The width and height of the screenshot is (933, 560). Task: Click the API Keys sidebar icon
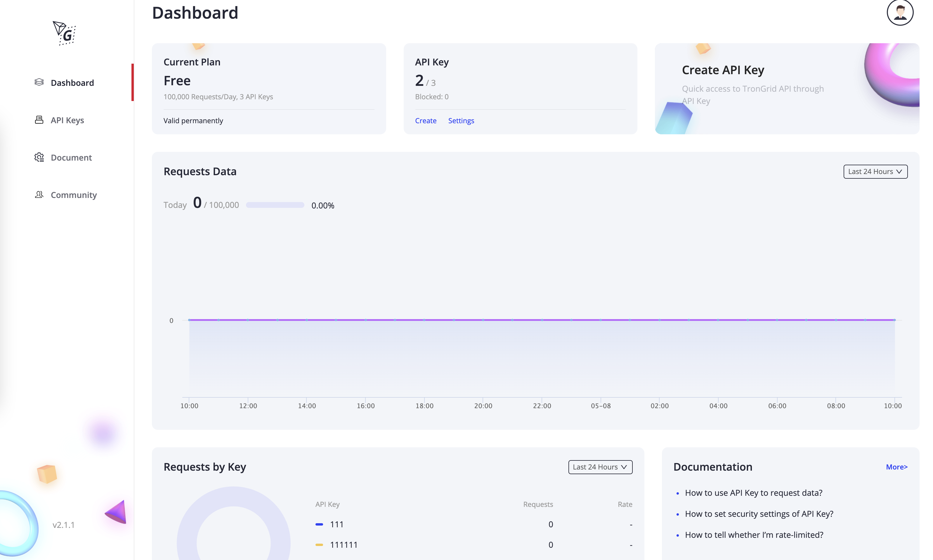point(39,120)
